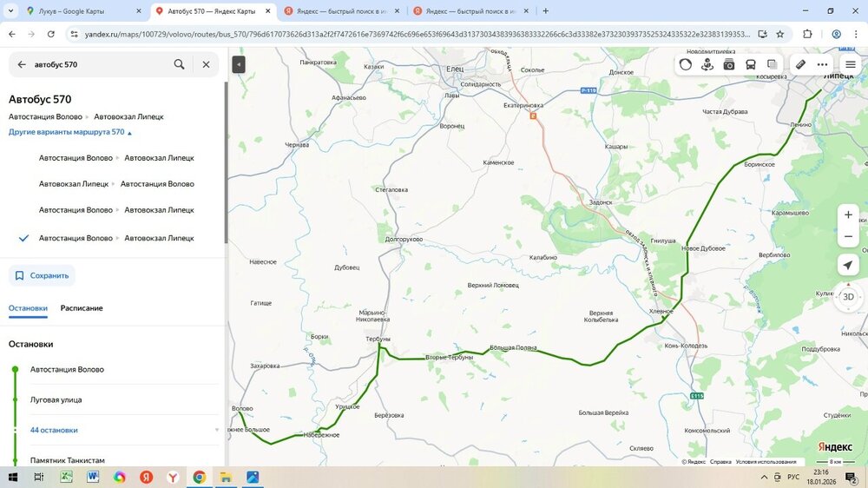
Task: Open the Лукув — Google Карты browser tab
Action: (82, 11)
